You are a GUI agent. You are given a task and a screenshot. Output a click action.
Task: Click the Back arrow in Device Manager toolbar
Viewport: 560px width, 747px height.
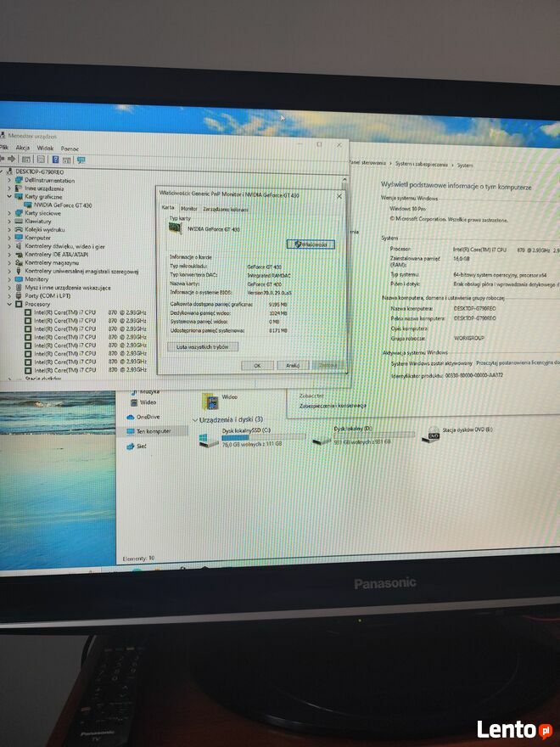tap(3, 159)
